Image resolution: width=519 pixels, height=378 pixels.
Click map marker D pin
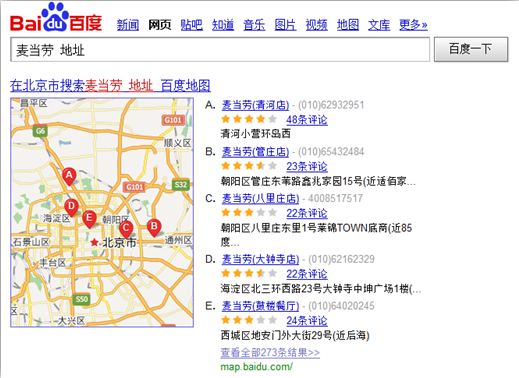point(71,207)
